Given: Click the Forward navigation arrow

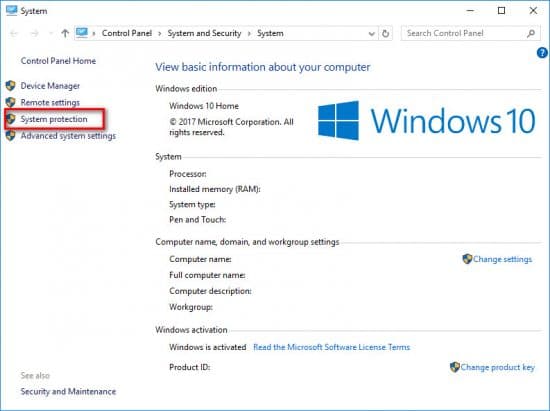Looking at the screenshot, I should [x=34, y=34].
